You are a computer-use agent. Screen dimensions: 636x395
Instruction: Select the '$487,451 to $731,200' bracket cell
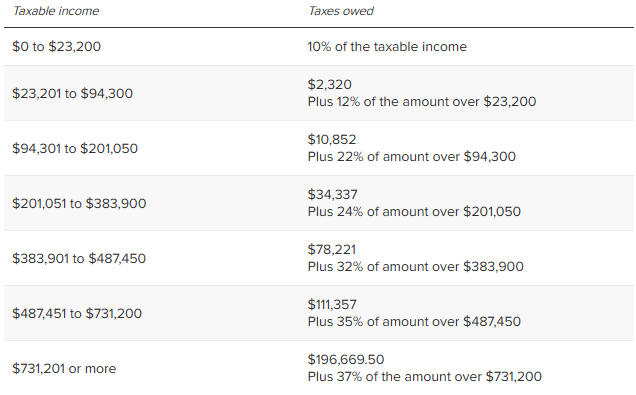pos(77,313)
